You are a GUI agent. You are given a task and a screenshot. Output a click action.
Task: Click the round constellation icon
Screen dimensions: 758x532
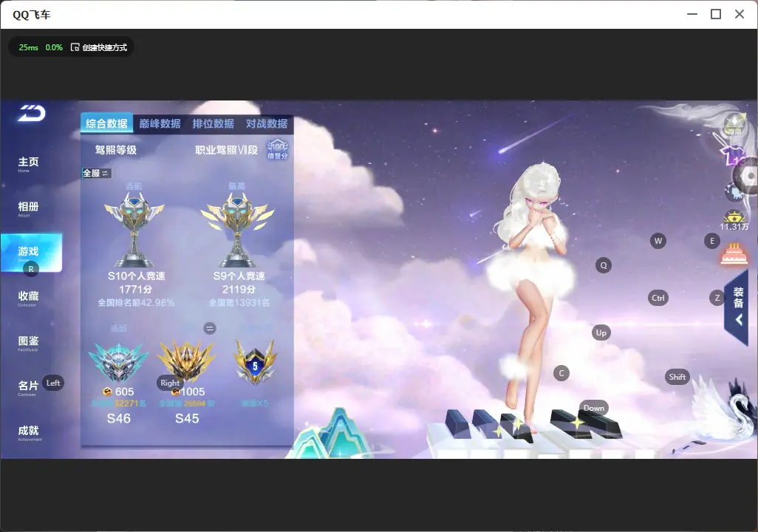click(x=733, y=193)
